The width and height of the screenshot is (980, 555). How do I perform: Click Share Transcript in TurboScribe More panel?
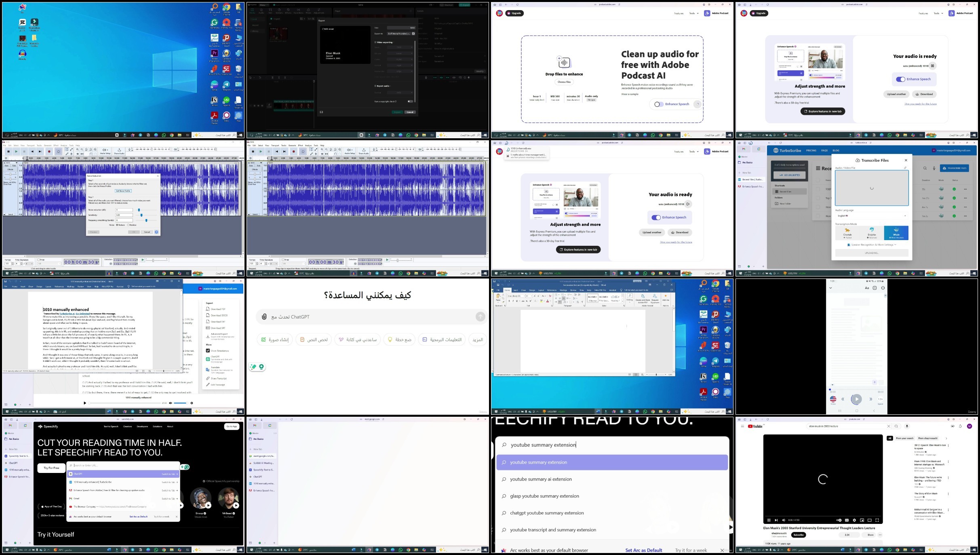click(216, 378)
